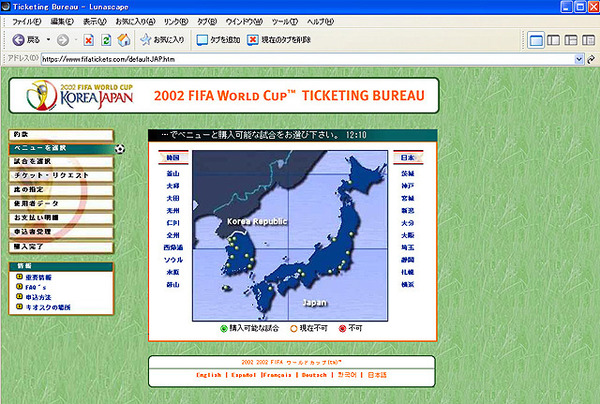Viewport: 600px width, 404px height.
Task: Open the Forward button dropdown arrow
Action: tap(76, 39)
